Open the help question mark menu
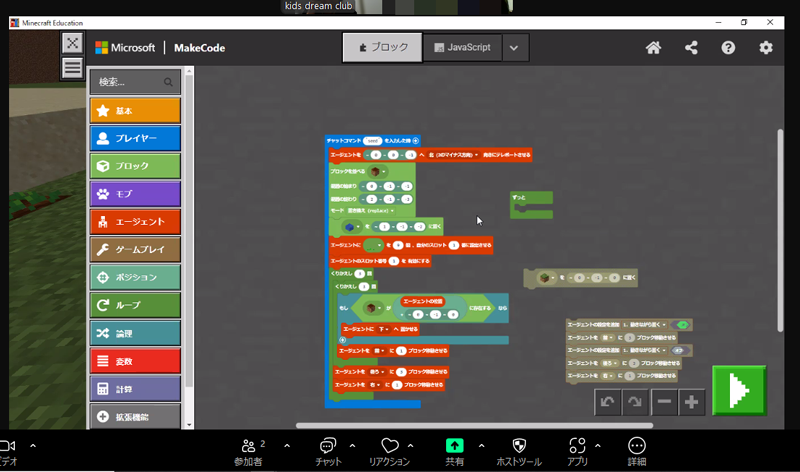The width and height of the screenshot is (800, 472). click(x=728, y=48)
